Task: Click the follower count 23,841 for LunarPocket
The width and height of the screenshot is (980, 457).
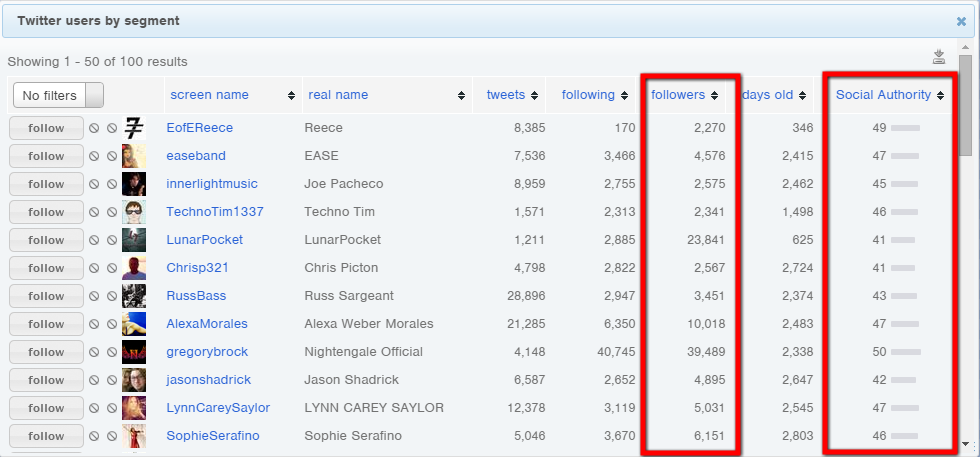Action: pos(704,240)
